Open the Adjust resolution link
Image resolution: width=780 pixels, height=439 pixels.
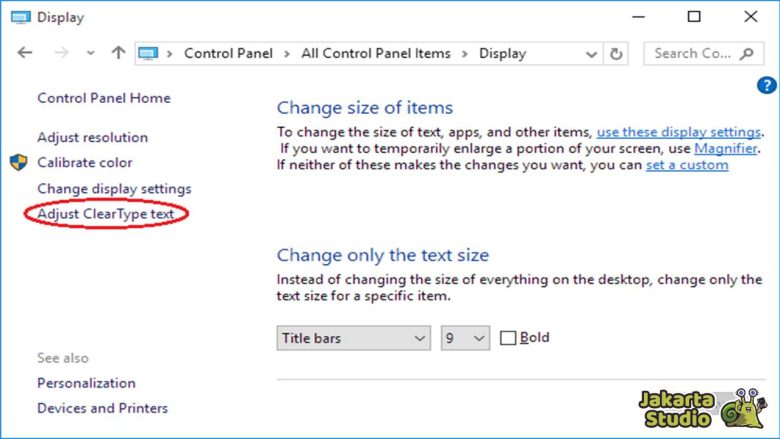92,137
